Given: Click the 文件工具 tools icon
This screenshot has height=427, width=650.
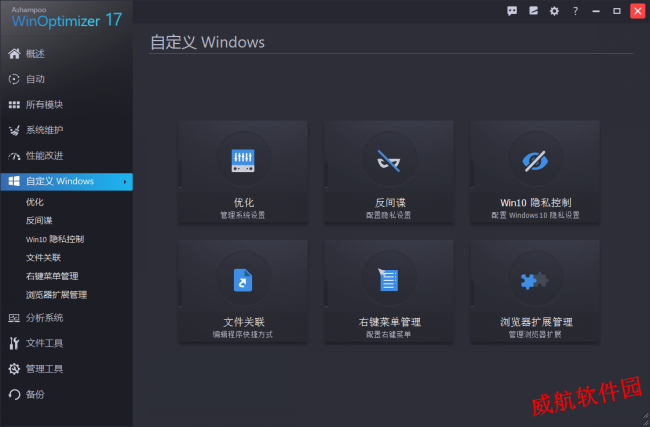Looking at the screenshot, I should (14, 343).
